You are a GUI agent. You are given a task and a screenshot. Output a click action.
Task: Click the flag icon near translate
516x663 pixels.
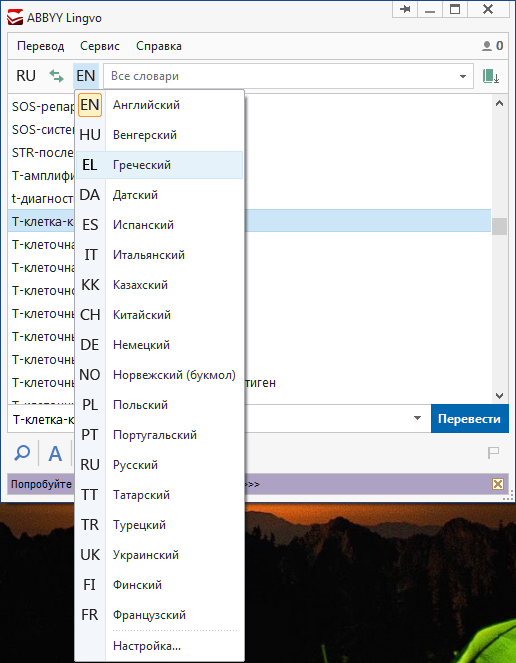coord(493,453)
